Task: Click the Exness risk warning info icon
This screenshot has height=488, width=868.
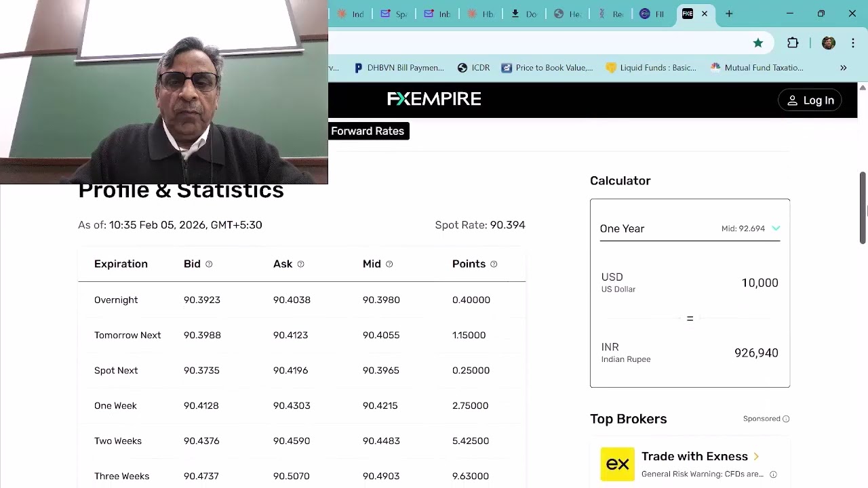Action: click(x=773, y=474)
